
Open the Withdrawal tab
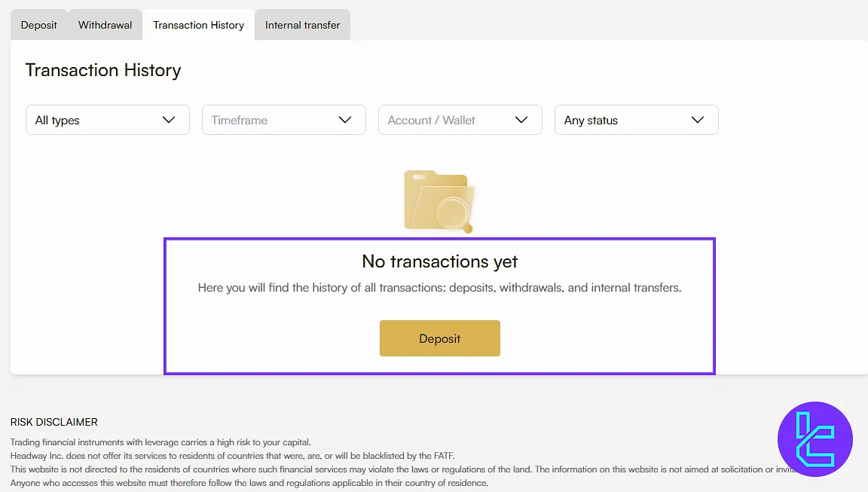(105, 25)
